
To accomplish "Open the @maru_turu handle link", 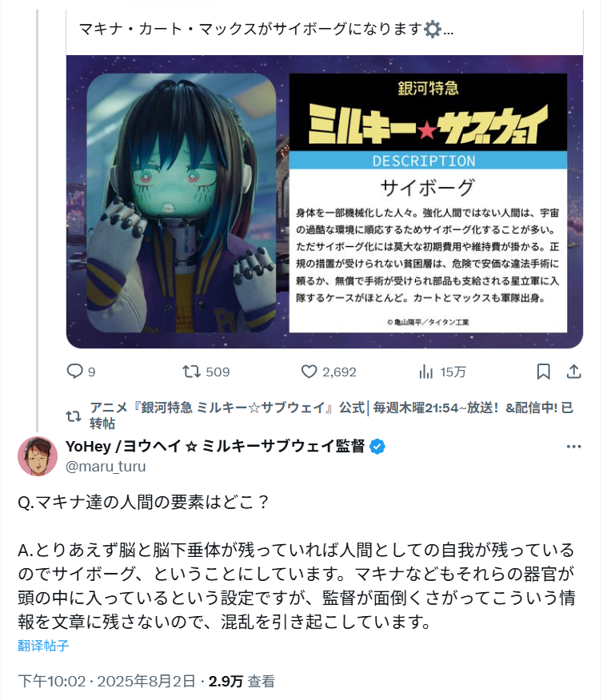I will [x=106, y=466].
